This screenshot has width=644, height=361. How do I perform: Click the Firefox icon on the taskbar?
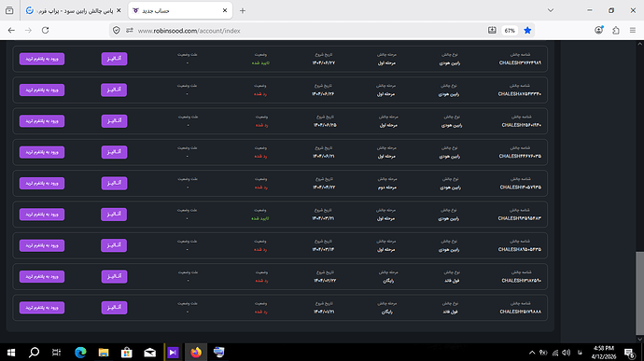coord(196,353)
